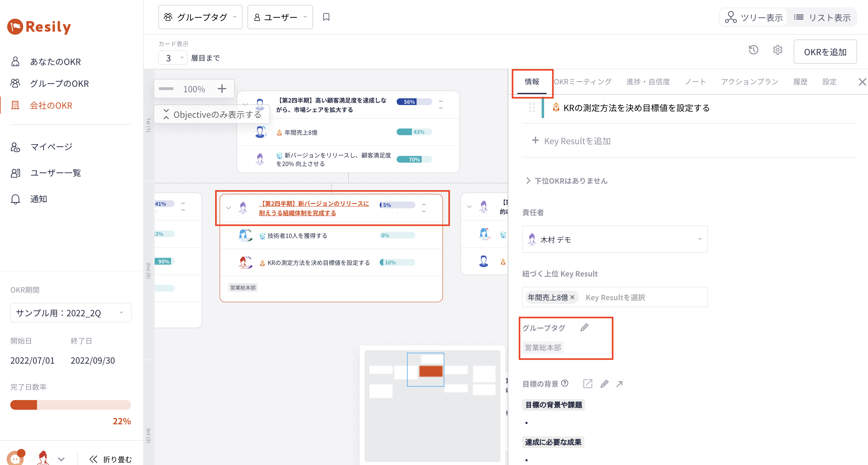The height and width of the screenshot is (465, 868).
Task: Click the 営業総本部 tag in detail panel
Action: tap(543, 347)
